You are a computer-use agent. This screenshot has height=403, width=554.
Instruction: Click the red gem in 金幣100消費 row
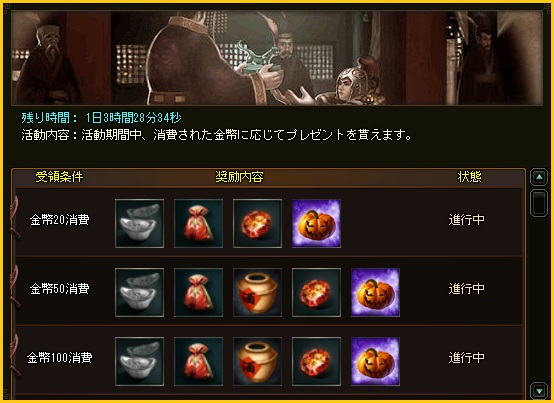tap(316, 361)
